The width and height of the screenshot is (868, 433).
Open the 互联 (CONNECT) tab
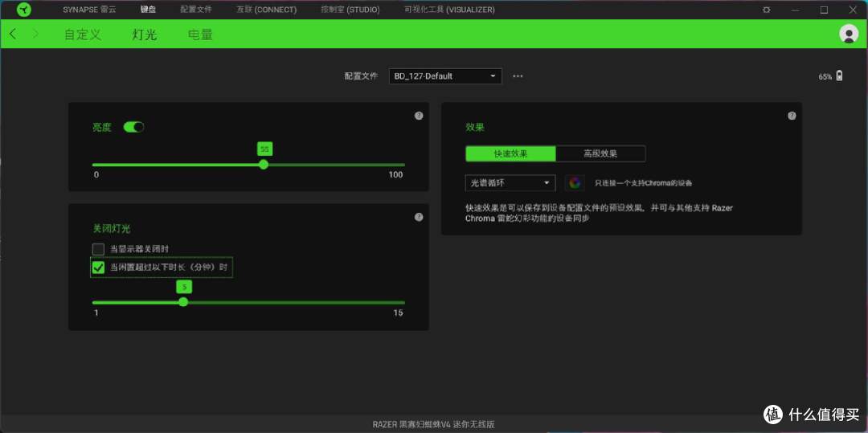click(267, 10)
